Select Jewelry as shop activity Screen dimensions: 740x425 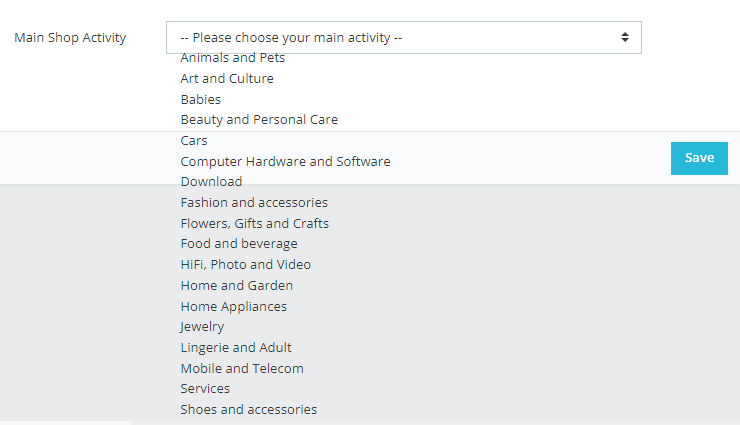tap(202, 326)
